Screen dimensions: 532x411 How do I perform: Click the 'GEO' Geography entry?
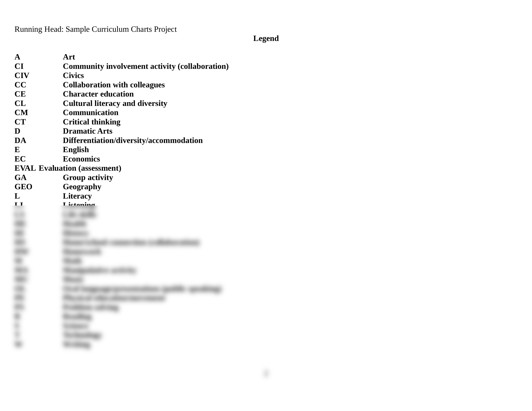[24, 186]
